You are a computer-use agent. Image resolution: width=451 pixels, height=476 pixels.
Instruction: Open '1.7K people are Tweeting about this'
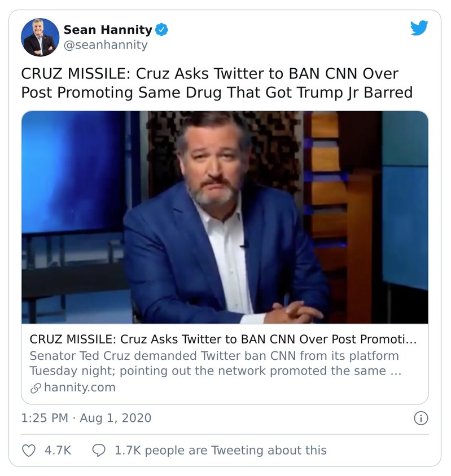pyautogui.click(x=220, y=450)
